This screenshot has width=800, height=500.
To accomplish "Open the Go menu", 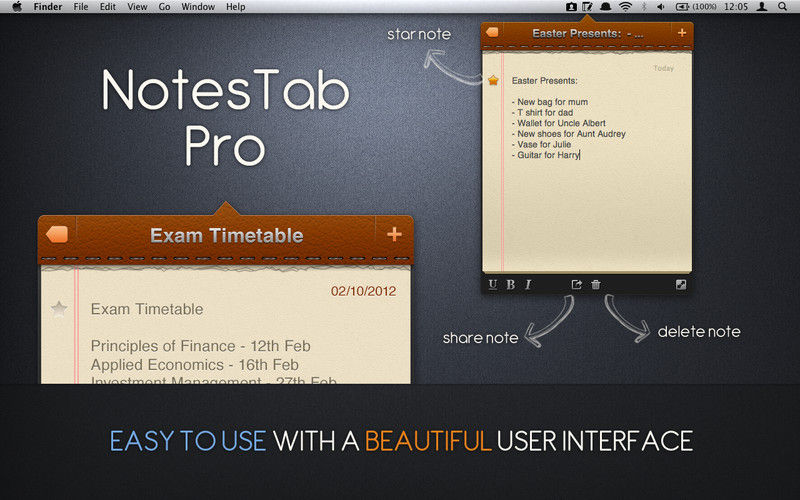I will point(164,7).
